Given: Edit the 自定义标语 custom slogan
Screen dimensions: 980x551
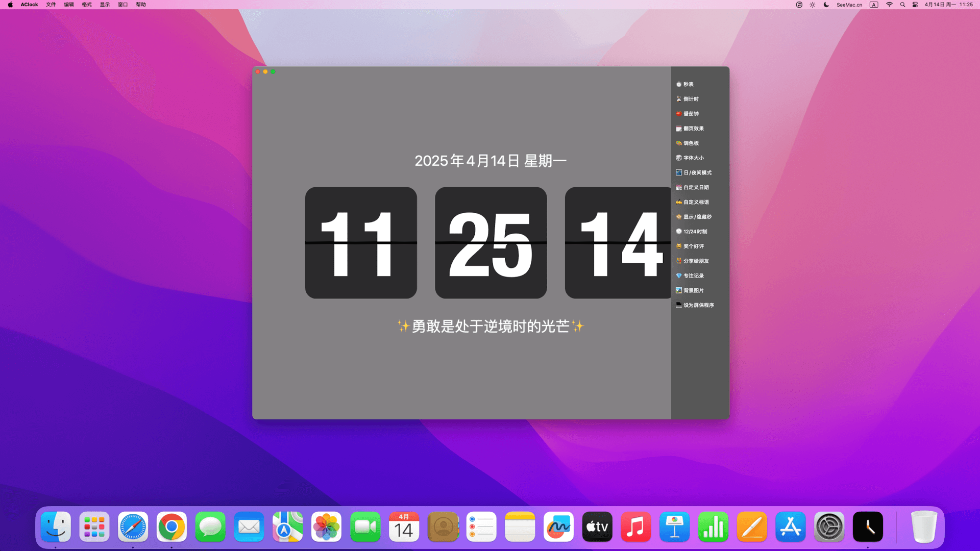Looking at the screenshot, I should tap(696, 202).
